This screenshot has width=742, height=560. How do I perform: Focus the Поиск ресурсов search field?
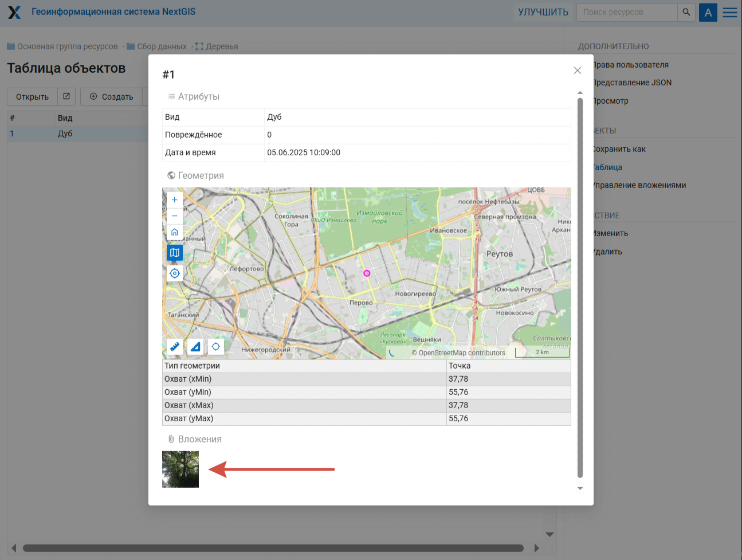[627, 12]
